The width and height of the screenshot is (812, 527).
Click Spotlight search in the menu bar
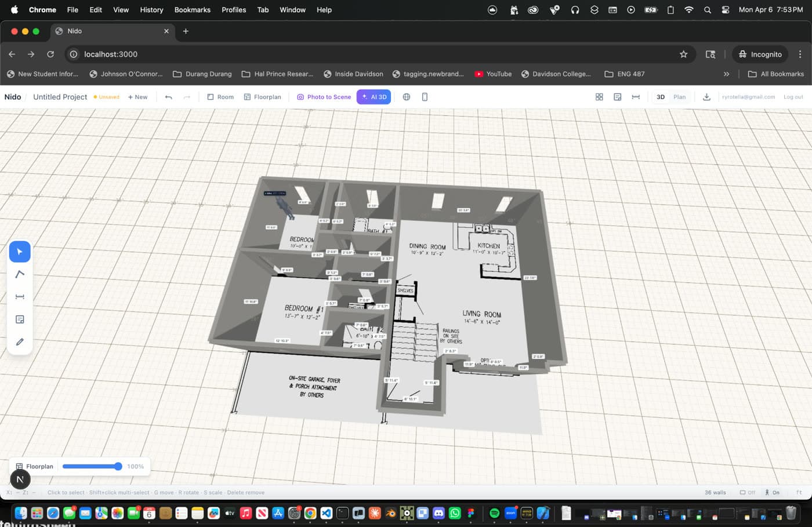[707, 10]
